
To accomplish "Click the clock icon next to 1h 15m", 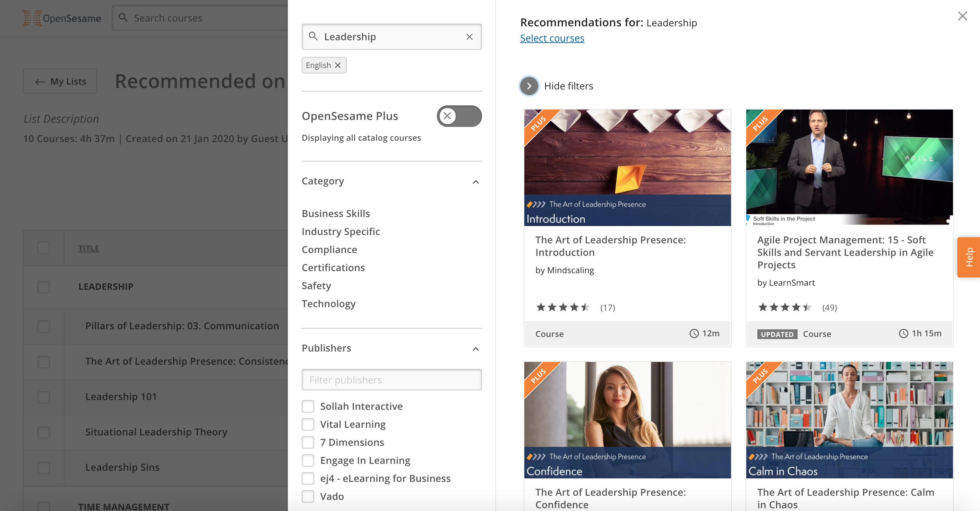I will (903, 334).
